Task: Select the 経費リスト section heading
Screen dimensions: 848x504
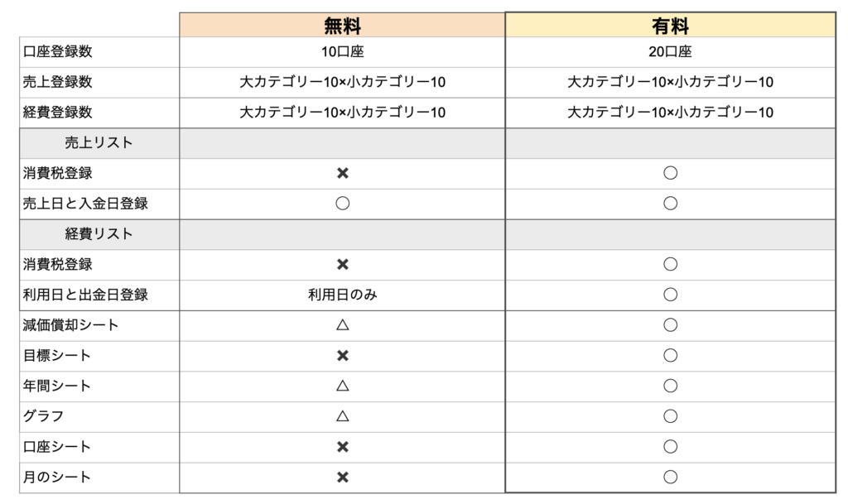Action: point(99,234)
